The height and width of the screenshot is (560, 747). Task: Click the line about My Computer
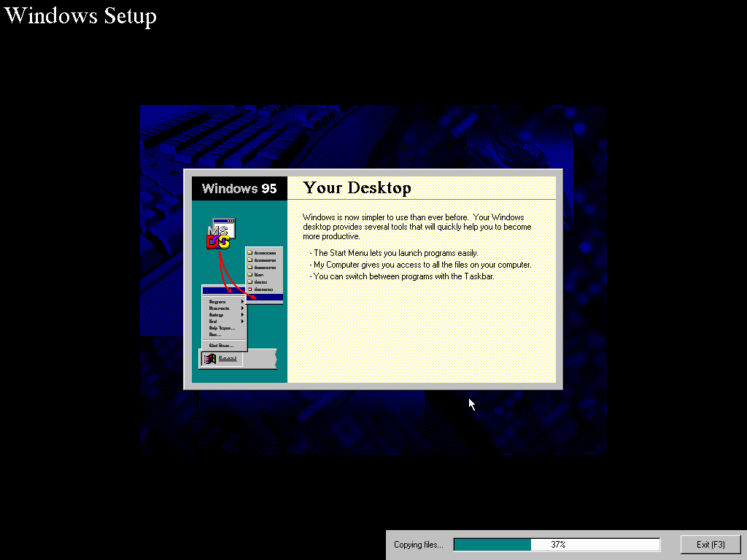(421, 265)
